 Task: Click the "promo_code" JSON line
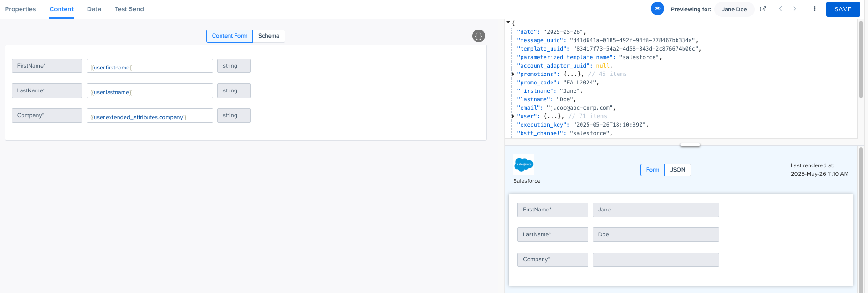pyautogui.click(x=558, y=83)
